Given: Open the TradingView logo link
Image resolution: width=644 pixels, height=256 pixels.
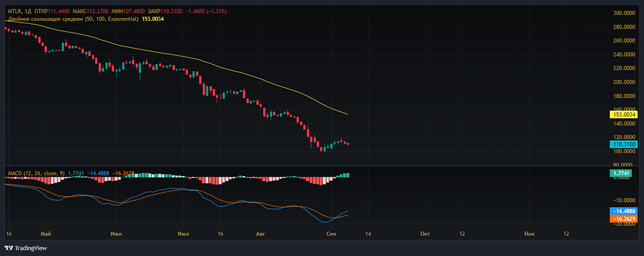Looking at the screenshot, I should 26,248.
